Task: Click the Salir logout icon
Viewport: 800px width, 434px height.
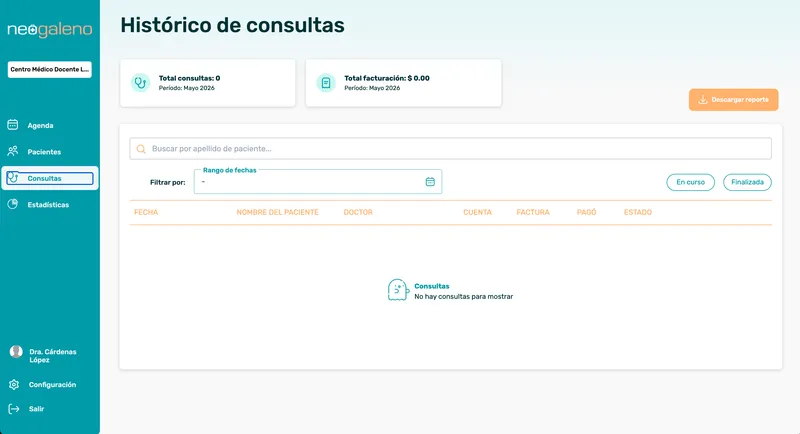Action: click(14, 409)
